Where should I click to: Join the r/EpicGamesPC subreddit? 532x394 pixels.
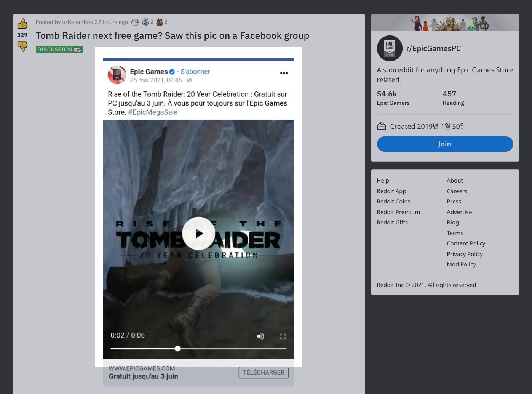pyautogui.click(x=445, y=144)
